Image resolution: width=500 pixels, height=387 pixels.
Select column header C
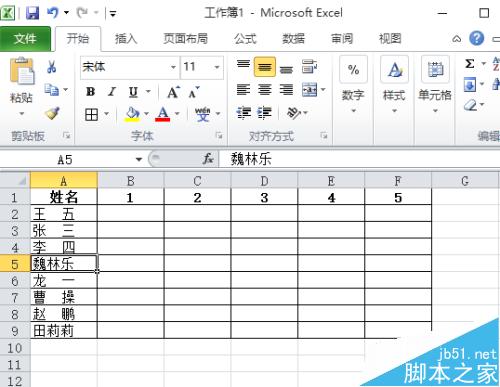(x=197, y=181)
